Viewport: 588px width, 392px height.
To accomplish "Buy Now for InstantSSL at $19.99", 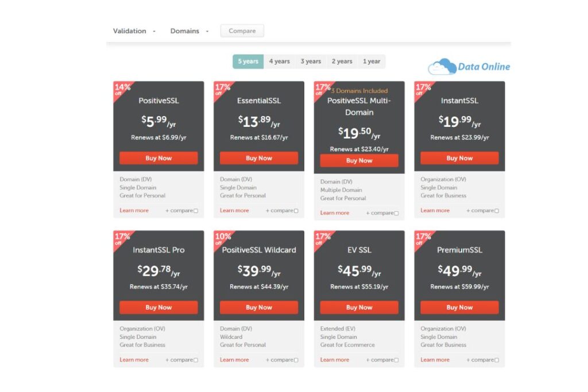I will tap(459, 158).
